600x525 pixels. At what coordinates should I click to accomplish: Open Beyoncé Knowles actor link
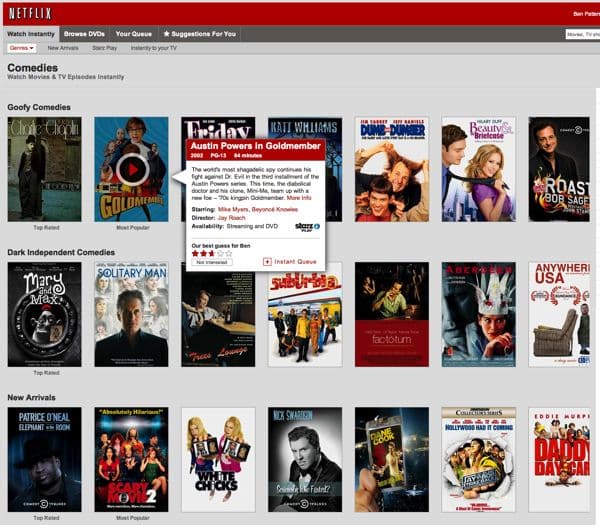pos(275,209)
